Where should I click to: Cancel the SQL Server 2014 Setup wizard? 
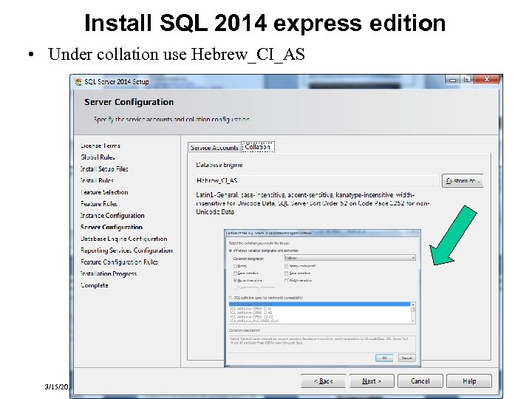(420, 381)
